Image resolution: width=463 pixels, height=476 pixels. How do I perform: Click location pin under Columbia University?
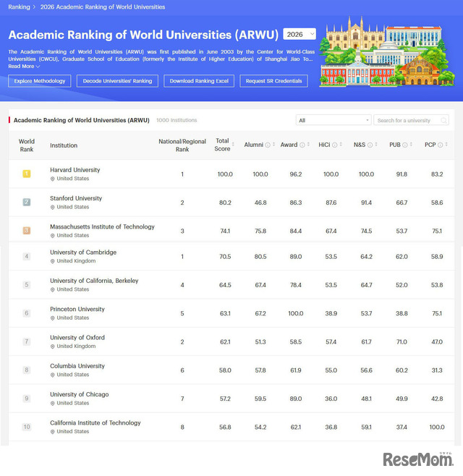tap(53, 375)
